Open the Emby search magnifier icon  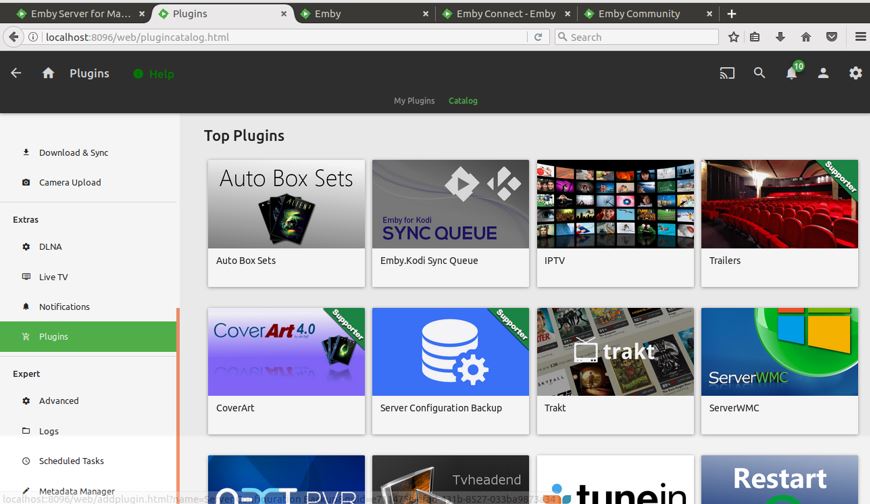point(759,73)
